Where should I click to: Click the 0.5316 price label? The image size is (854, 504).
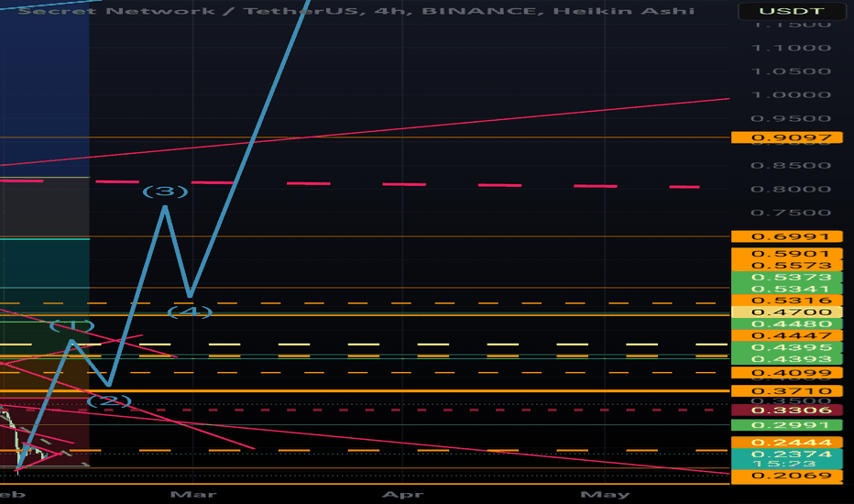coord(787,301)
